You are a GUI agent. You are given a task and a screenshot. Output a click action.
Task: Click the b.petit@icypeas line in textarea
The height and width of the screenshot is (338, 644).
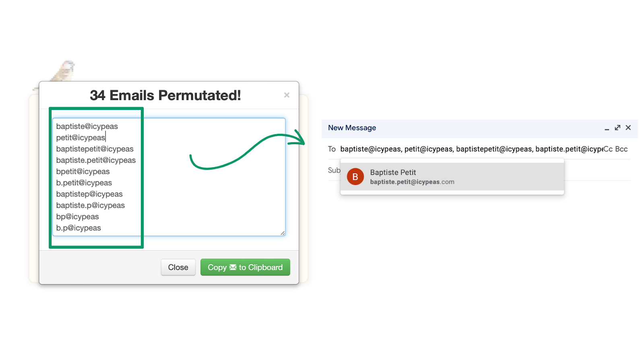tap(84, 183)
